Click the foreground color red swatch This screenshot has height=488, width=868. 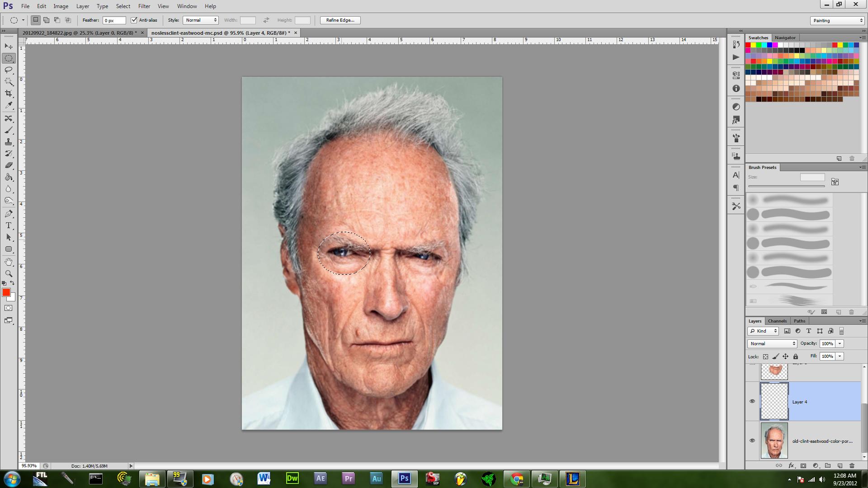point(6,292)
